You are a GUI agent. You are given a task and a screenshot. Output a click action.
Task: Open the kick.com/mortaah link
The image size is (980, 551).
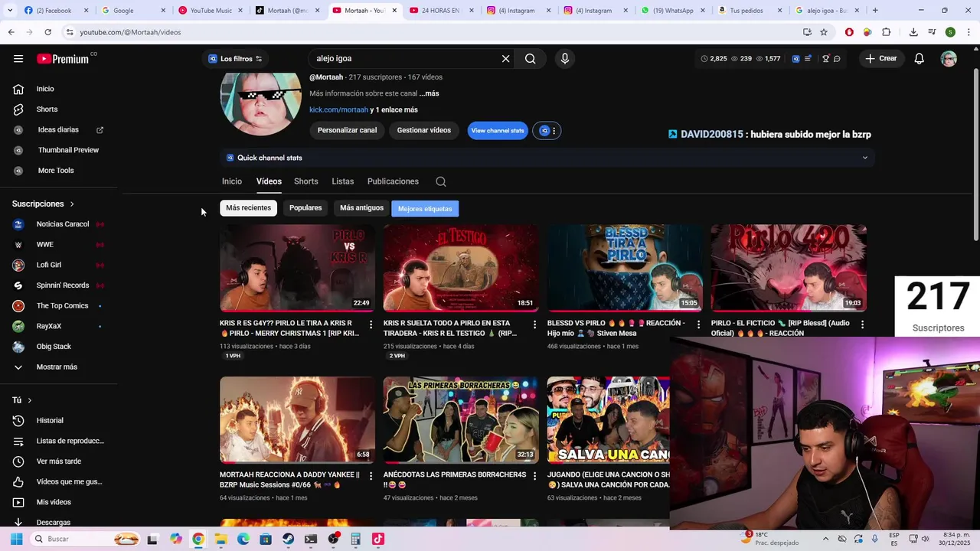point(338,110)
